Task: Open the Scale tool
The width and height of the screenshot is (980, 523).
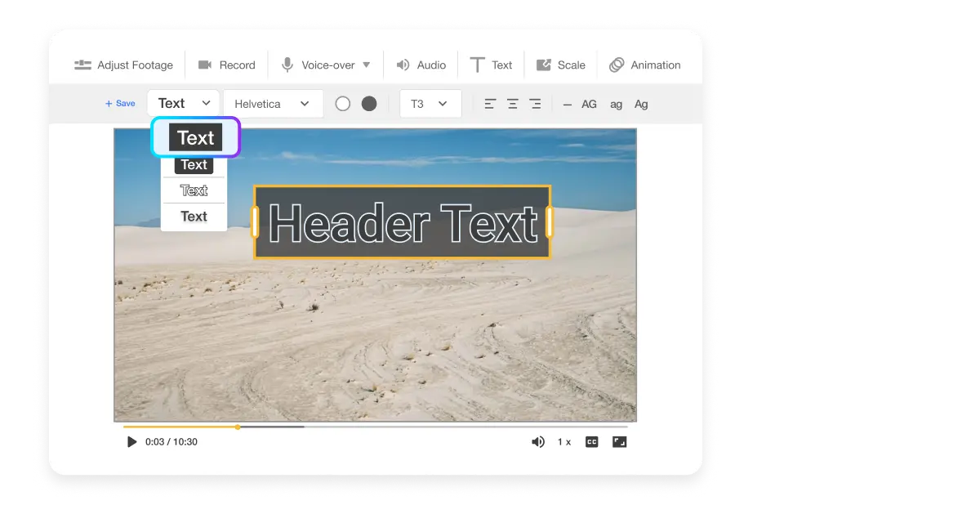Action: click(560, 65)
